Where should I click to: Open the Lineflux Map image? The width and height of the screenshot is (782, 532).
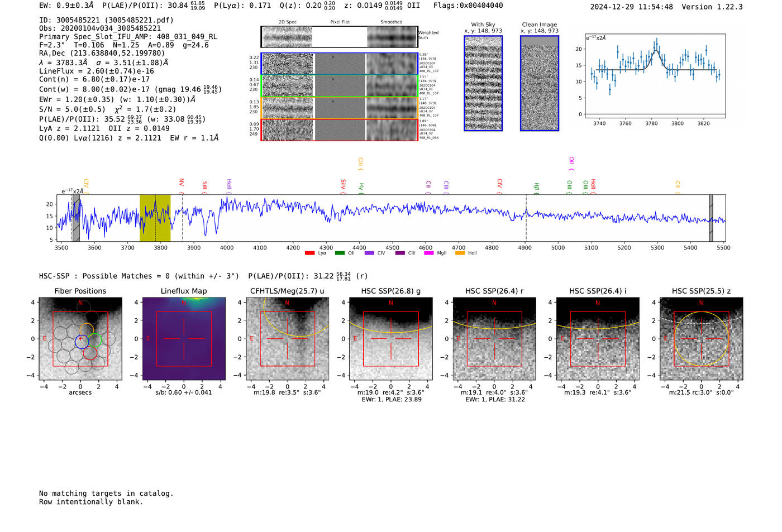[184, 339]
